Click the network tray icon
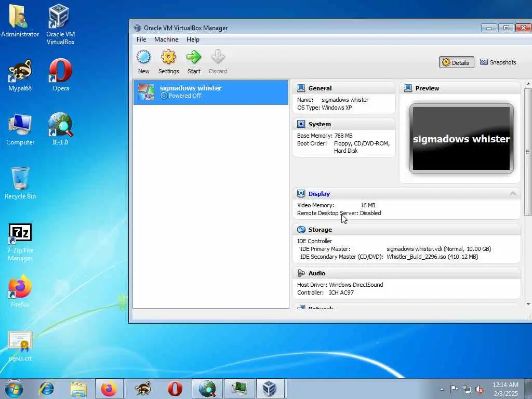Screen dimensions: 532x399 [x=467, y=390]
